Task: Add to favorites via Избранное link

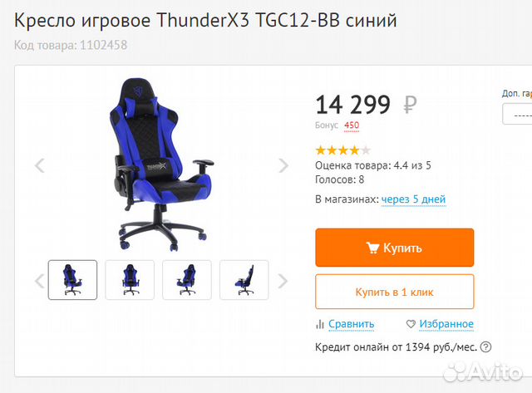Action: tap(446, 324)
